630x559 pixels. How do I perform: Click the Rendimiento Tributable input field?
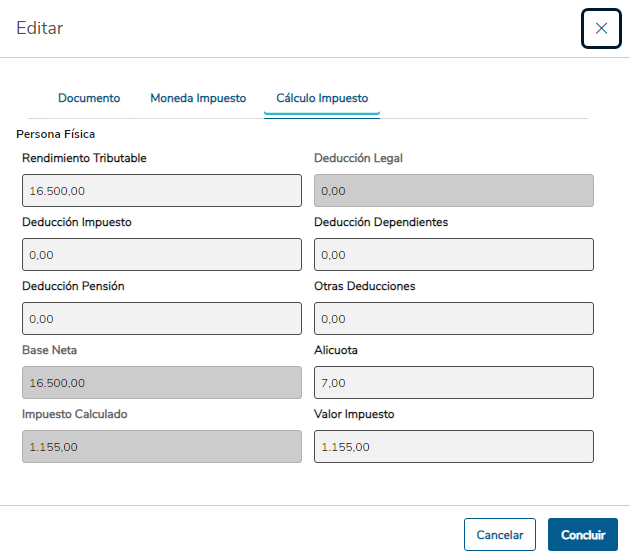(161, 190)
